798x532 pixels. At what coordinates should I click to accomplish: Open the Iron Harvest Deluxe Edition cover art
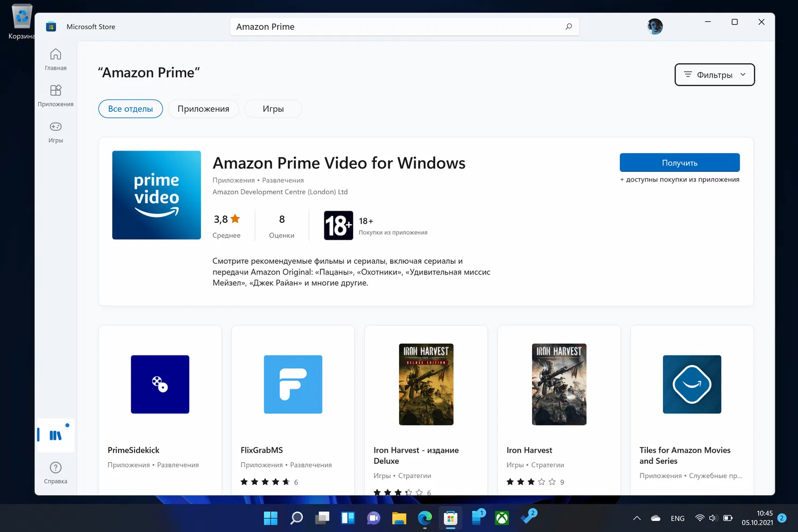click(x=426, y=384)
